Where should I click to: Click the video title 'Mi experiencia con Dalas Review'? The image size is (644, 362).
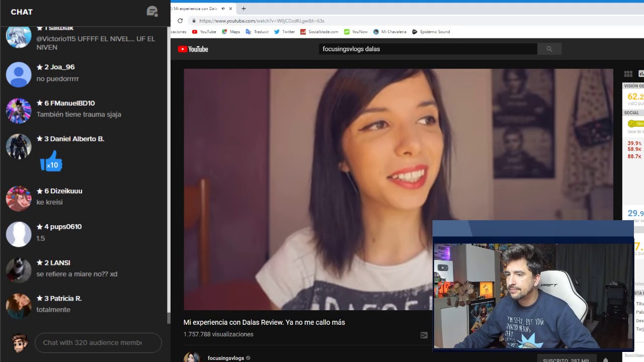264,322
